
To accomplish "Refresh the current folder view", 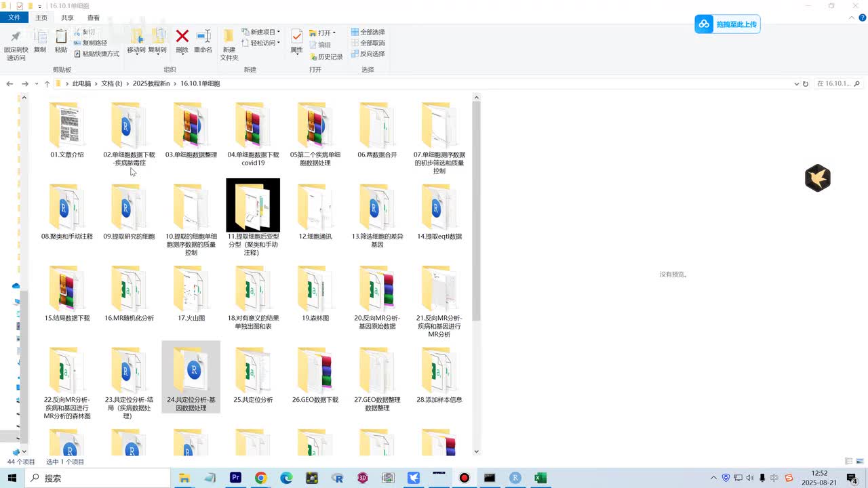I will [x=806, y=84].
